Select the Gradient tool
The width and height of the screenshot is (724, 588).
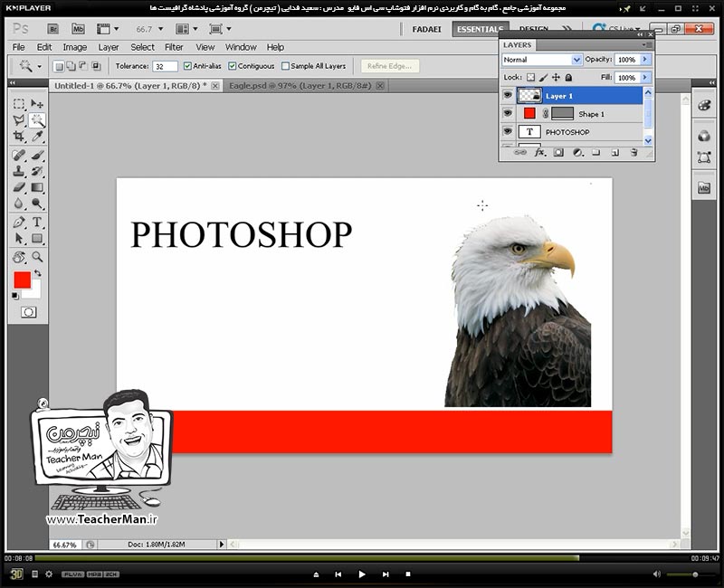pyautogui.click(x=37, y=187)
